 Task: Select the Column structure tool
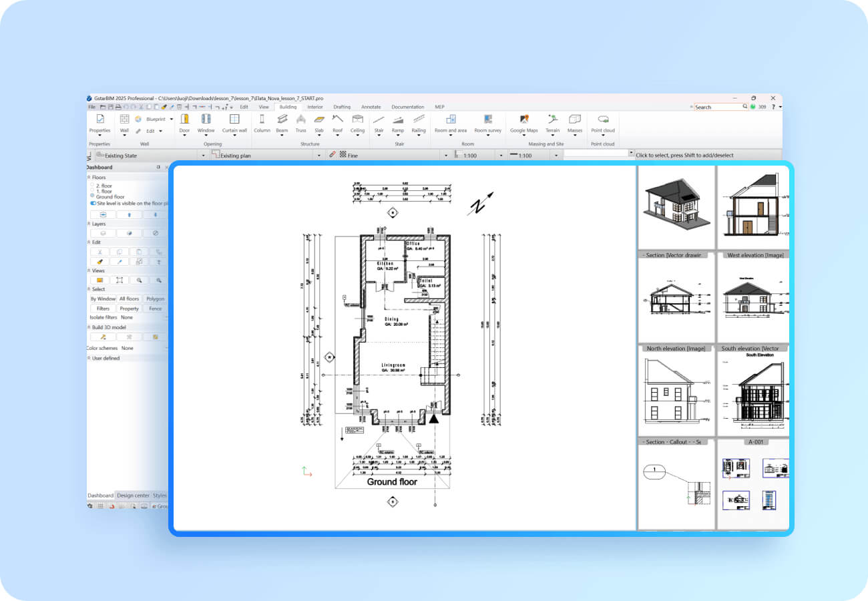(x=262, y=120)
